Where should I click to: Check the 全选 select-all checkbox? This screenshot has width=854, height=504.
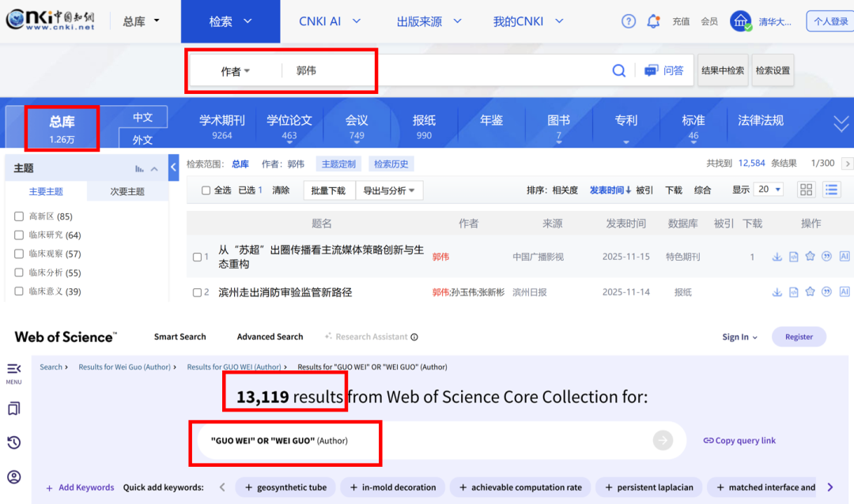point(206,190)
